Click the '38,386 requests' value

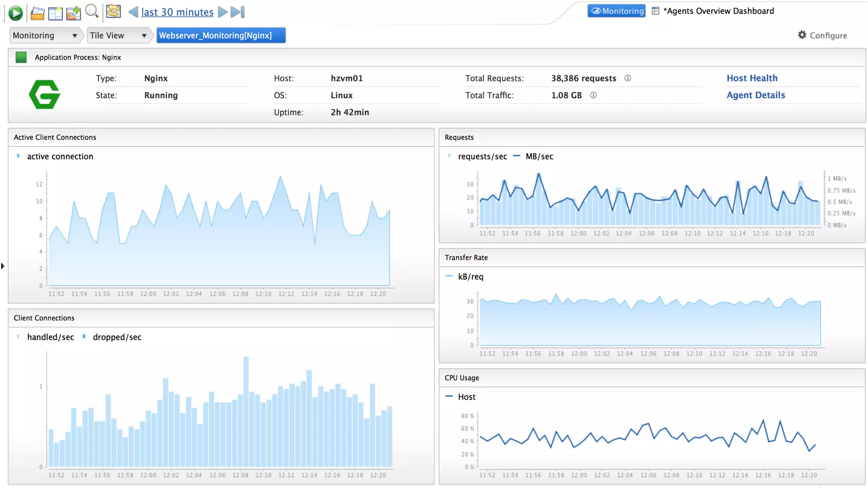click(584, 78)
